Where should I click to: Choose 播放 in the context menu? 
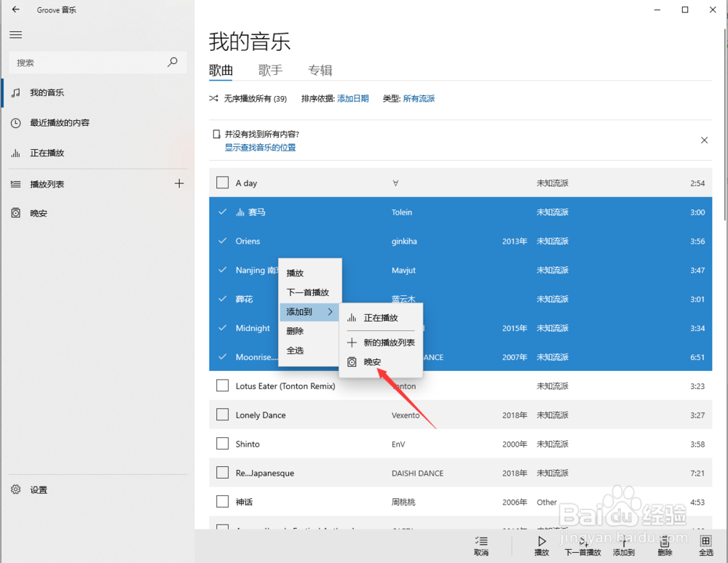click(309, 273)
